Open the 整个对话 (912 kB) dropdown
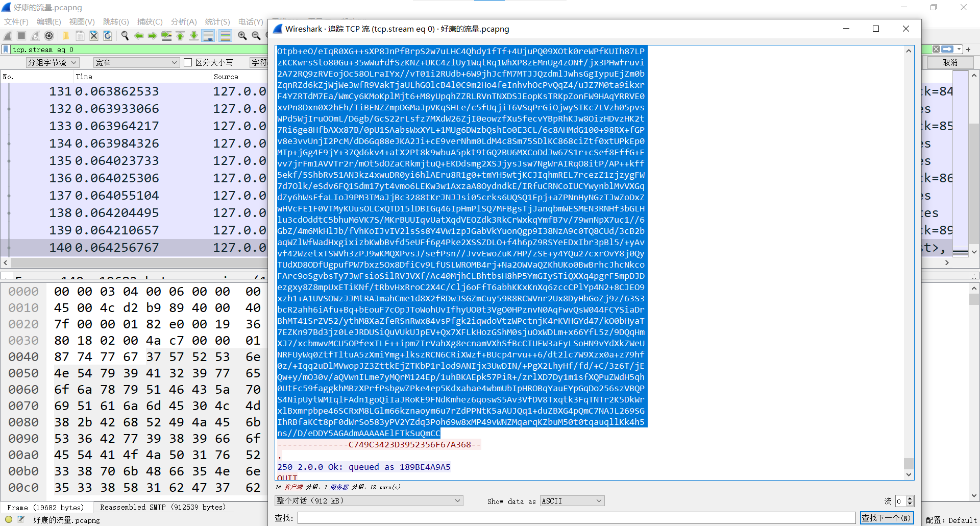Screen dimensions: 980x526 (x=369, y=501)
